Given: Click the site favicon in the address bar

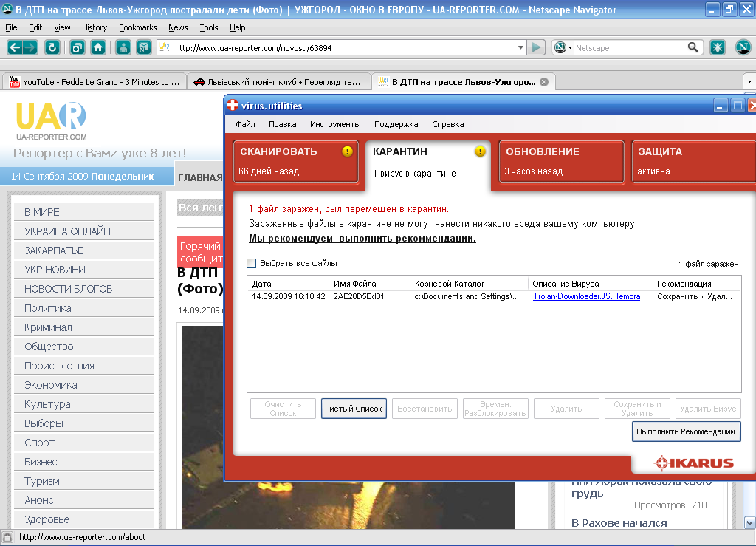Looking at the screenshot, I should tap(165, 47).
